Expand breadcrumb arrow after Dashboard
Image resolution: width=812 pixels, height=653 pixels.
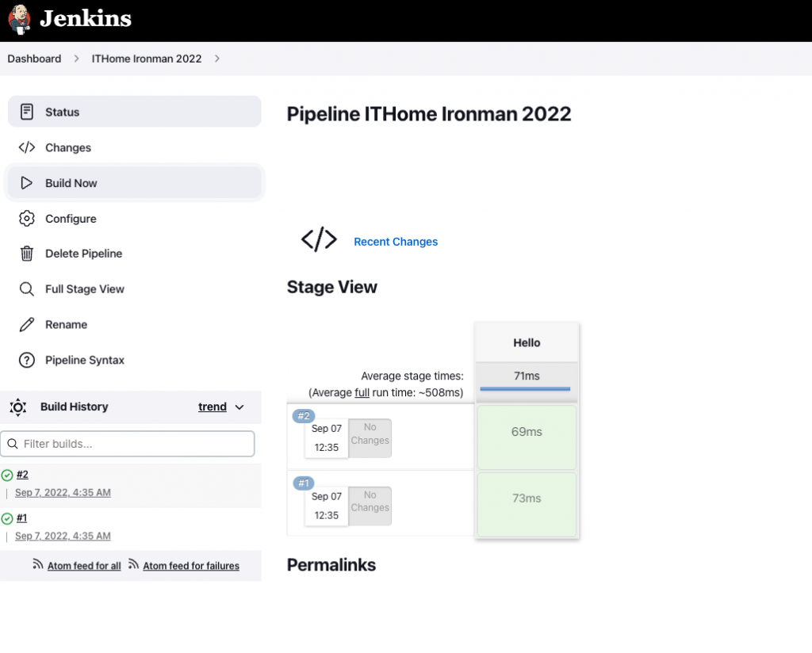[77, 59]
